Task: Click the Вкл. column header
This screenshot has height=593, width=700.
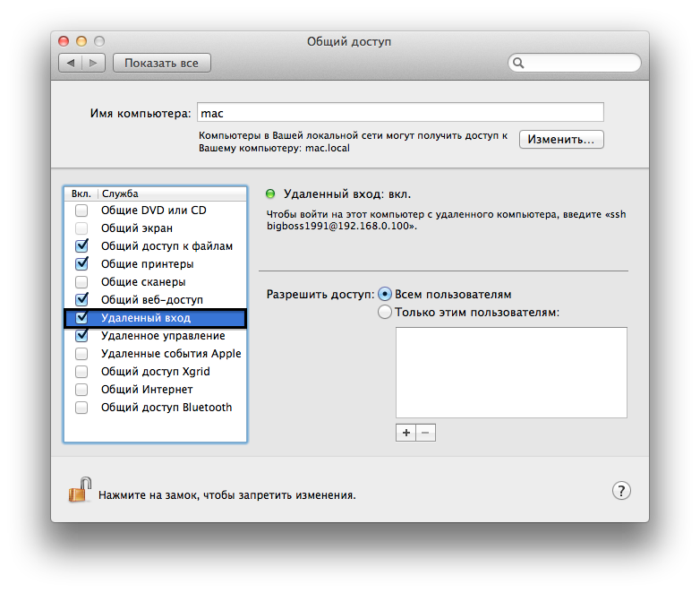Action: (81, 193)
